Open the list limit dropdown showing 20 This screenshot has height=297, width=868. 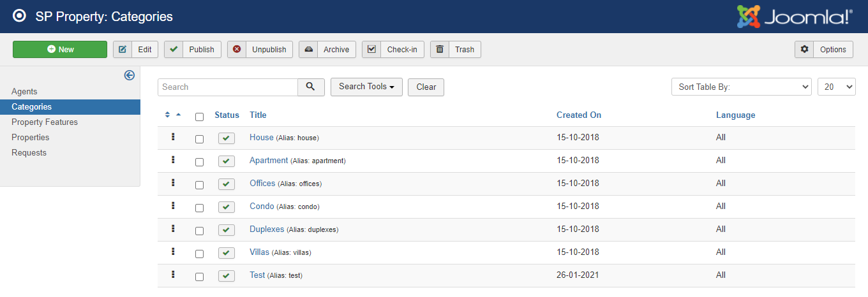coord(836,87)
